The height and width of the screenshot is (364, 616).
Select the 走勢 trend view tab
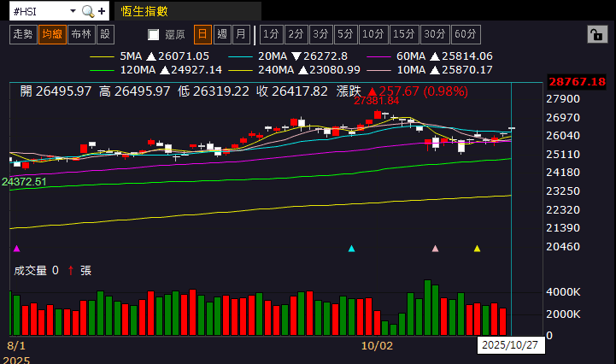(23, 34)
